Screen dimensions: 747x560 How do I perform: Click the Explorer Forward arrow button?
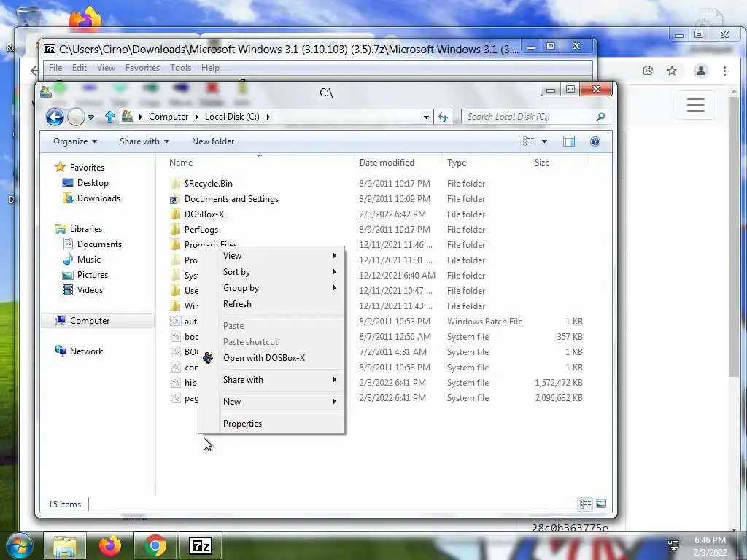76,117
